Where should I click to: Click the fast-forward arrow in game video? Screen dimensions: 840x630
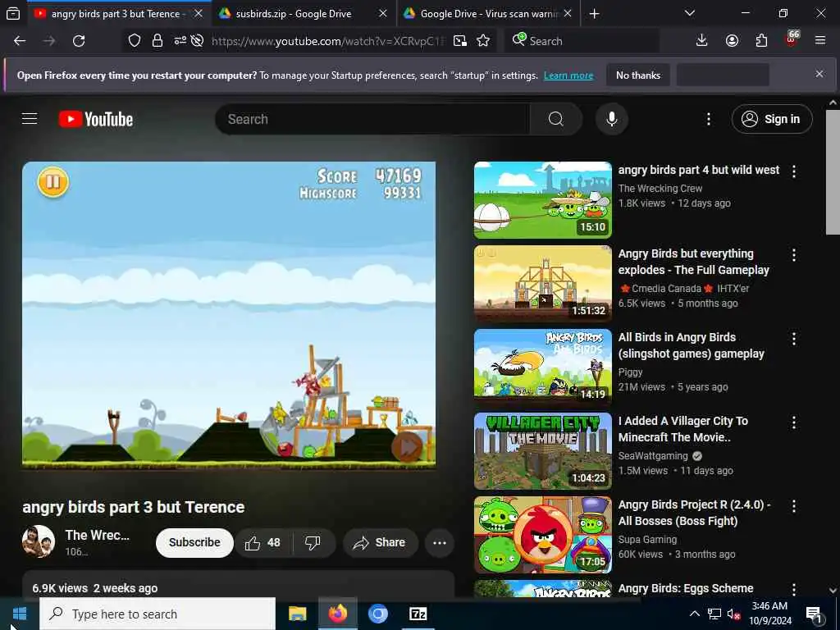(x=408, y=446)
